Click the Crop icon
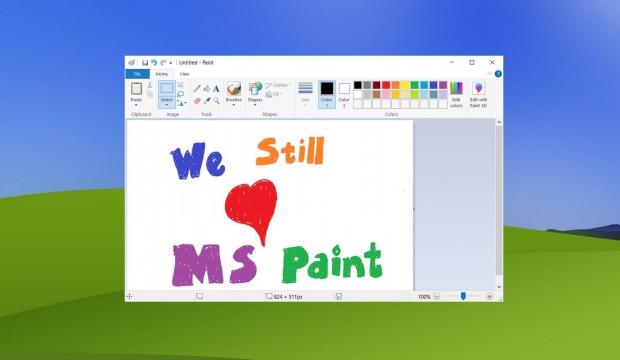Viewport: 620px width, 360px height. 181,85
